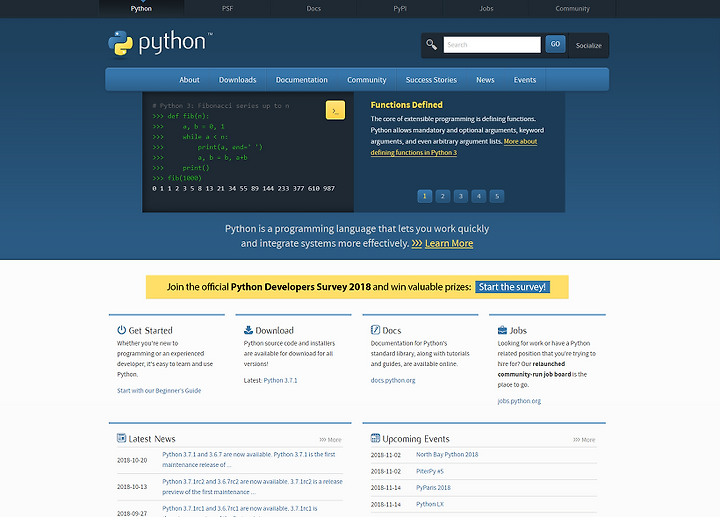Open the News menu
The image size is (720, 517).
tap(485, 80)
